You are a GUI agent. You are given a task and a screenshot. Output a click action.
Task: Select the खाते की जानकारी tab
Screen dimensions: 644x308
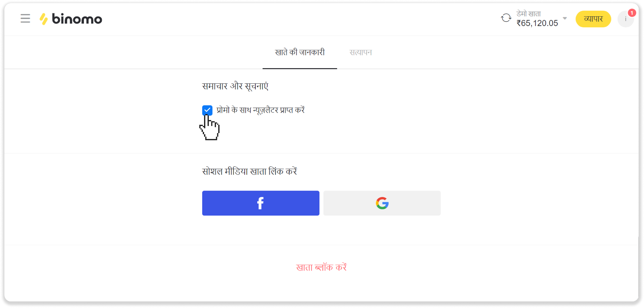pos(300,52)
